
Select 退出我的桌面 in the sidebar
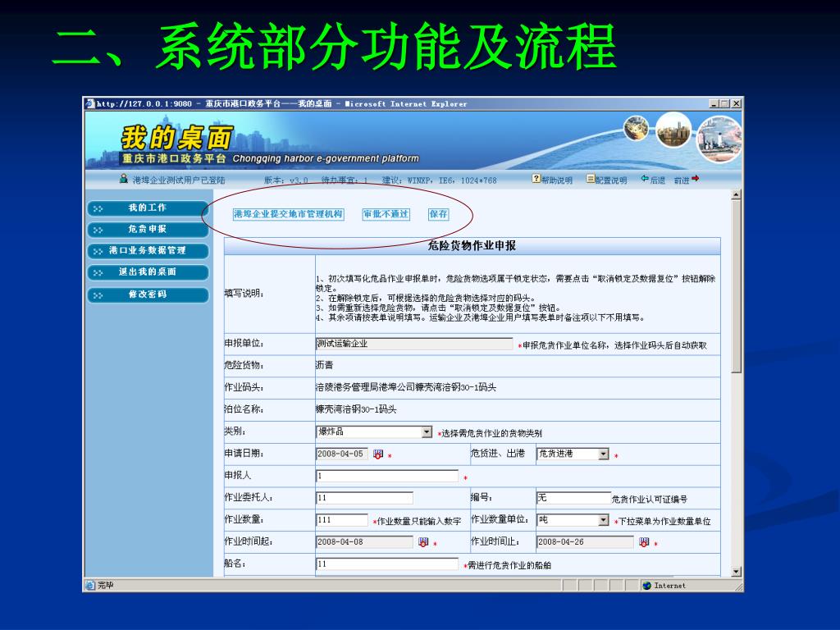pyautogui.click(x=148, y=272)
